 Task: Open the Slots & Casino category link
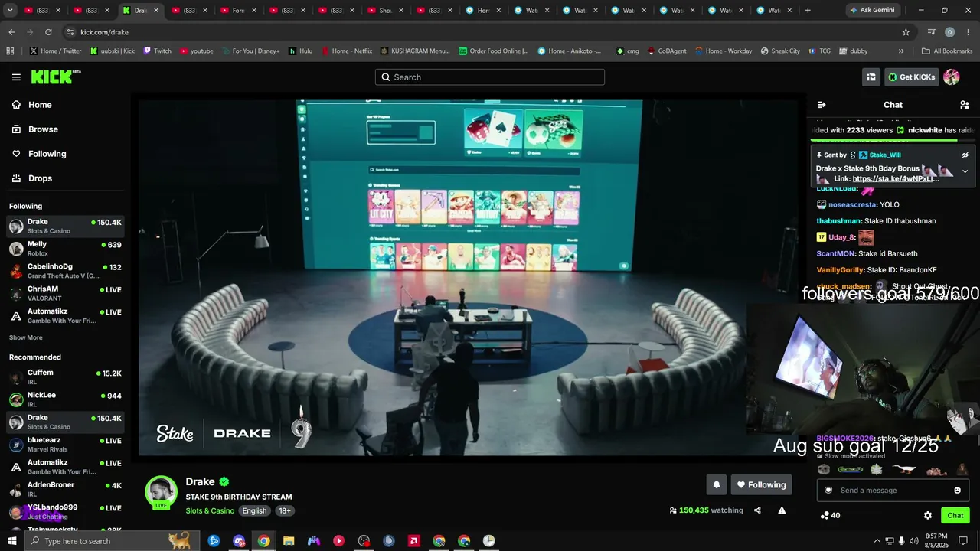[x=210, y=510]
